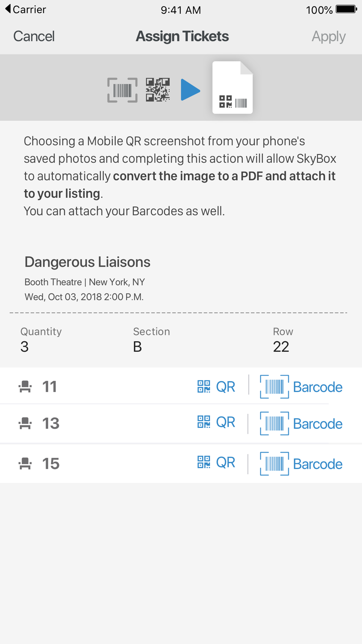Tap the QR icon for seat 11
Image resolution: width=362 pixels, height=644 pixels.
[x=204, y=386]
